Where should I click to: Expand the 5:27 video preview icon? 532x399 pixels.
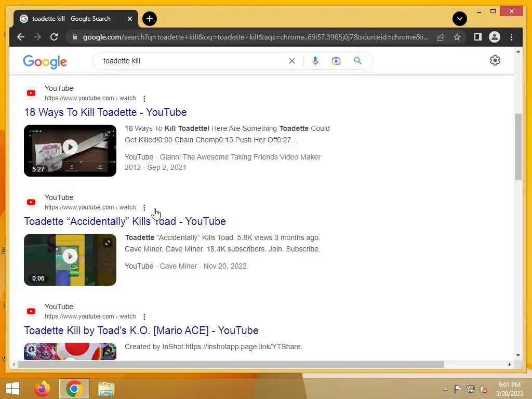point(107,134)
